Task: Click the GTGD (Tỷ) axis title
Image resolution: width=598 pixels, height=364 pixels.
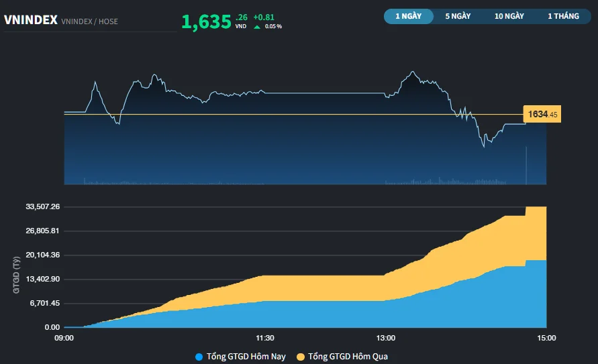Action: 16,275
